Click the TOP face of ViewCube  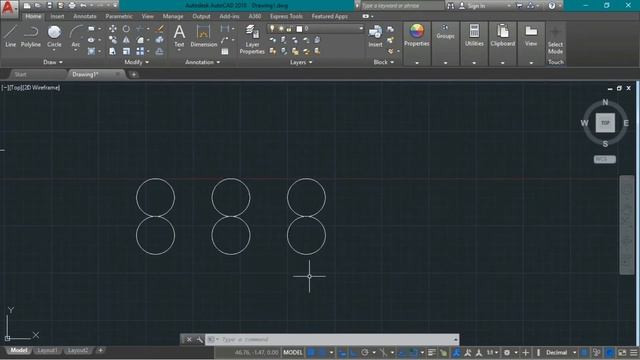coord(605,123)
